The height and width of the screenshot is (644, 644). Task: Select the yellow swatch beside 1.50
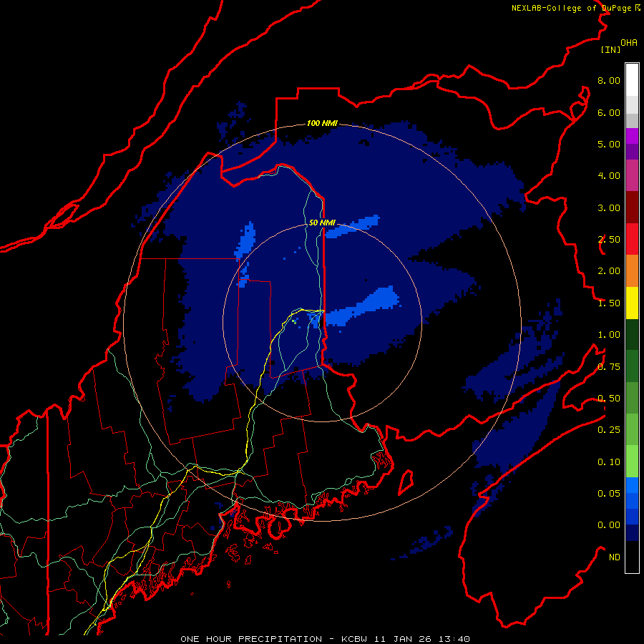coord(632,303)
